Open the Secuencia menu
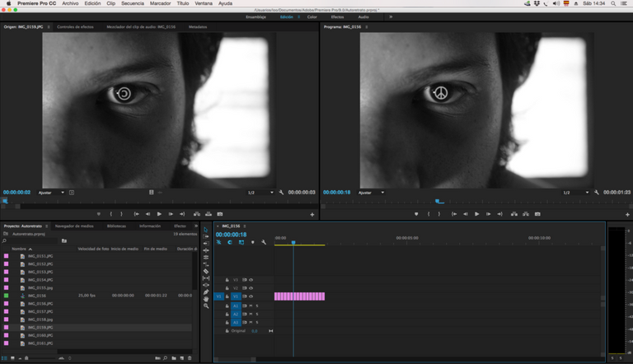This screenshot has width=633, height=364. [x=132, y=4]
